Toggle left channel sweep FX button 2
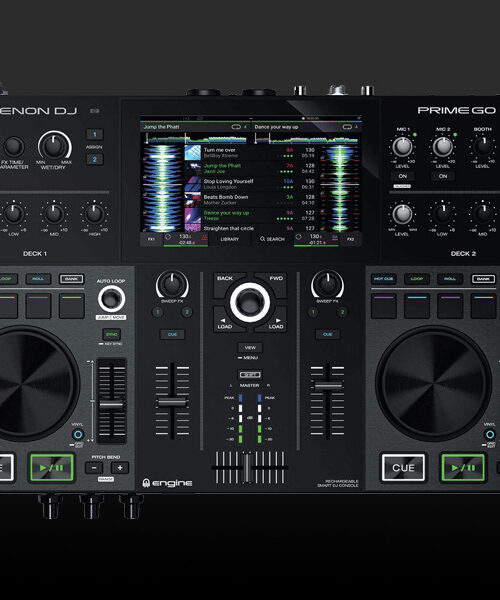The width and height of the screenshot is (500, 600). [187, 312]
